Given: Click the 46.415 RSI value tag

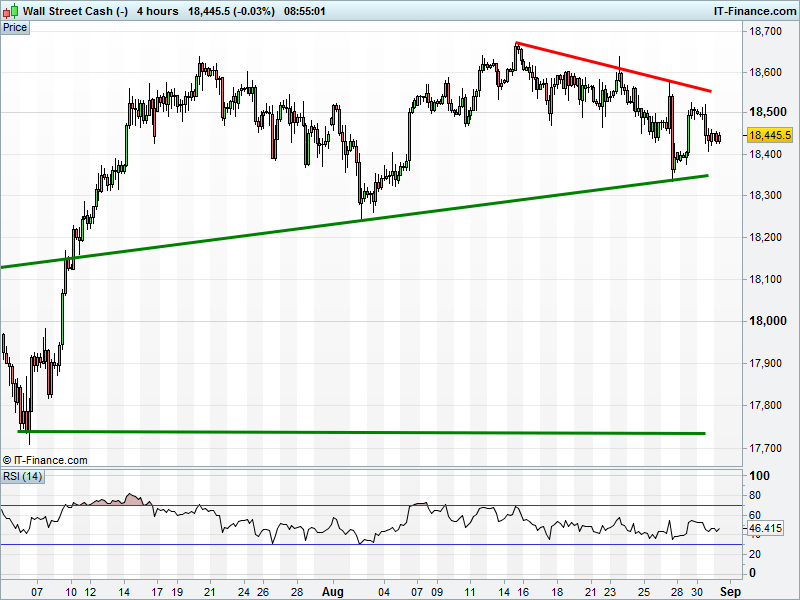Looking at the screenshot, I should tap(765, 529).
